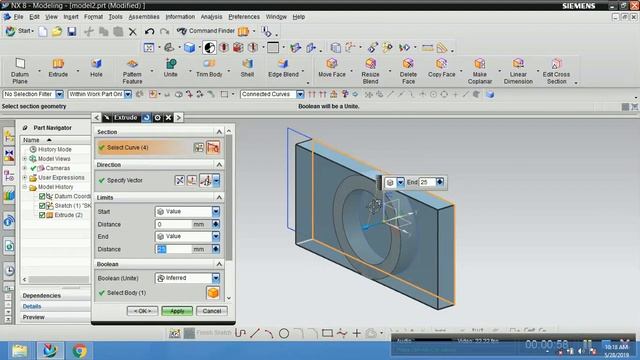
Task: Toggle the Datum Coordinate checkbox in Model History
Action: click(42, 196)
